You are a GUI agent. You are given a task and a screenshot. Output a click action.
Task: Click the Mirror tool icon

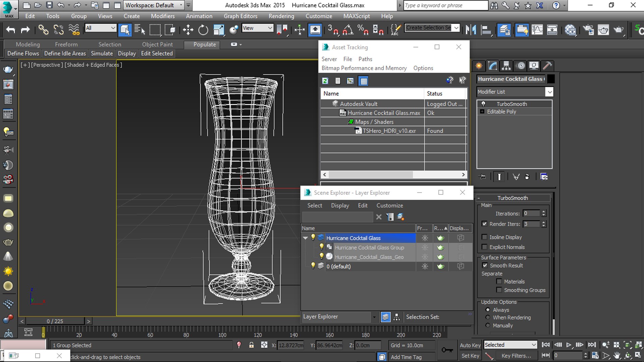471,30
